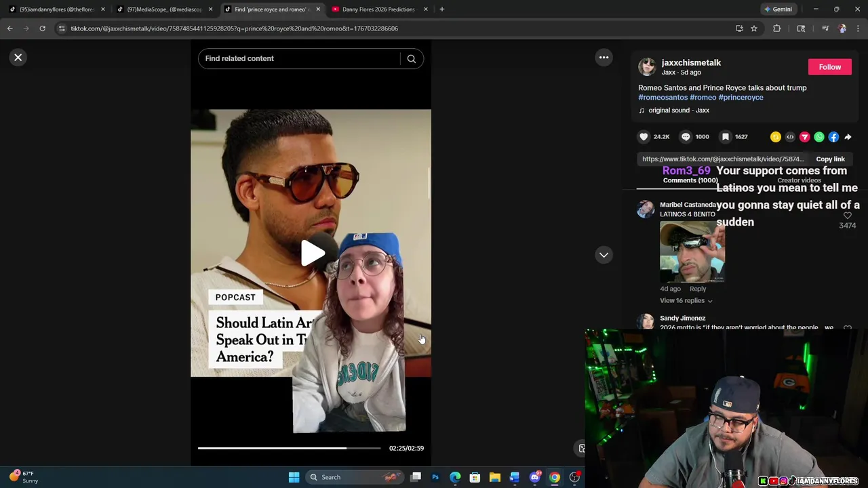
Task: Open Gemini in Chrome
Action: point(778,9)
